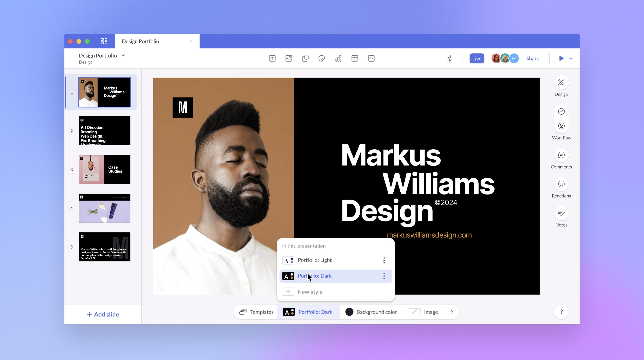The image size is (644, 360).
Task: Click the Lightning bolt Quick actions icon
Action: pyautogui.click(x=450, y=58)
